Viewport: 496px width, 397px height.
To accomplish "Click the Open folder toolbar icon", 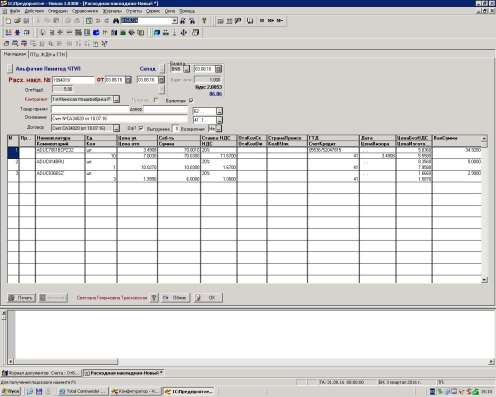I will pyautogui.click(x=17, y=21).
